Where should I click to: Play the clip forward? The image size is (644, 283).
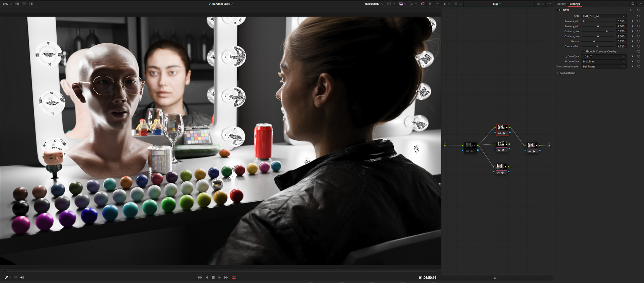[219, 277]
